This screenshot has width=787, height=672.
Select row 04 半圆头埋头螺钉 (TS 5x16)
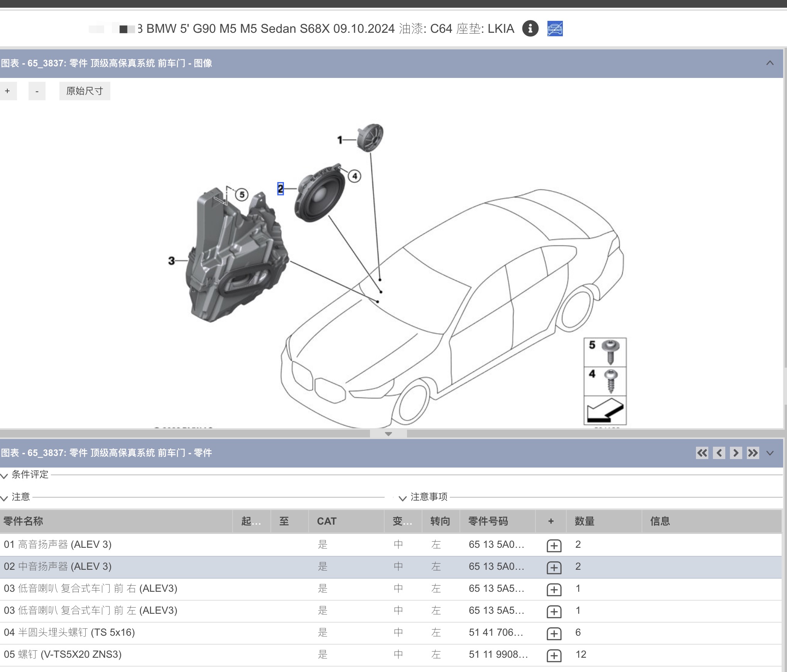click(x=391, y=633)
